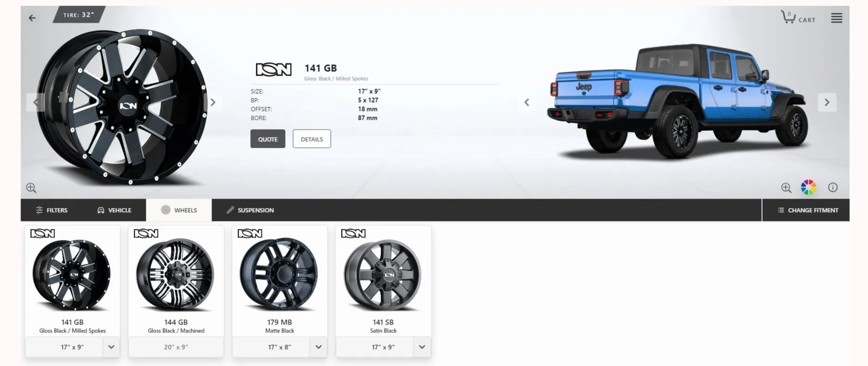
Task: Zoom in on the wheel image
Action: click(x=31, y=188)
